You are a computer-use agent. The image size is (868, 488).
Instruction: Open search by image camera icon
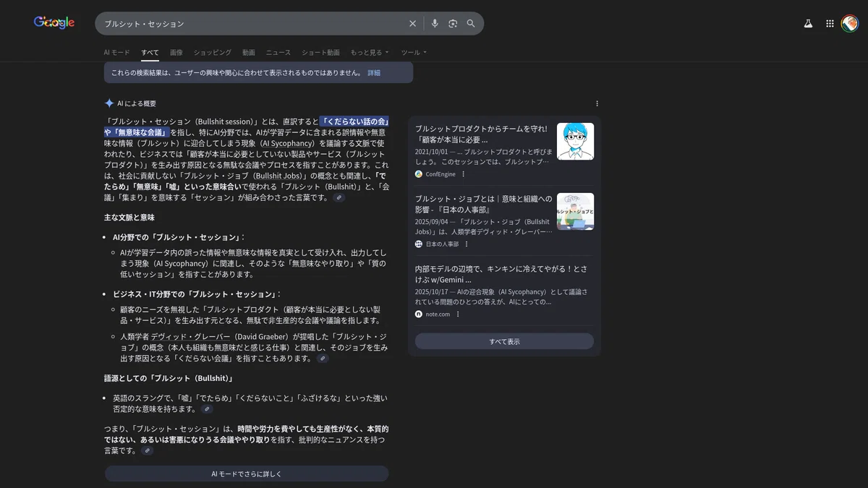click(453, 24)
